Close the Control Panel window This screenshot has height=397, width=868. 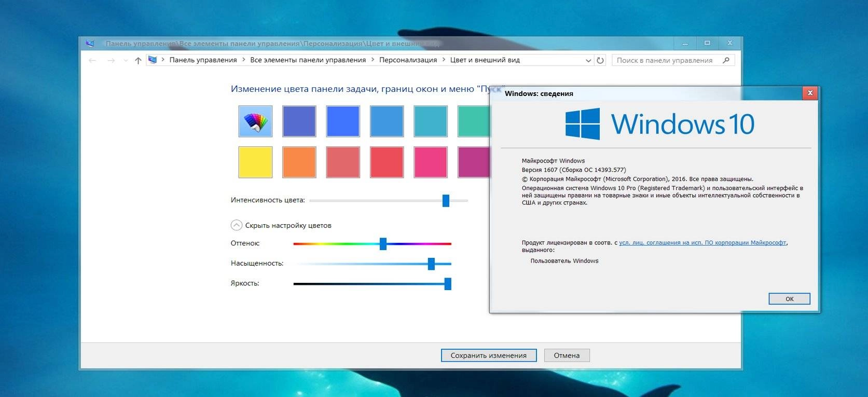pyautogui.click(x=730, y=43)
